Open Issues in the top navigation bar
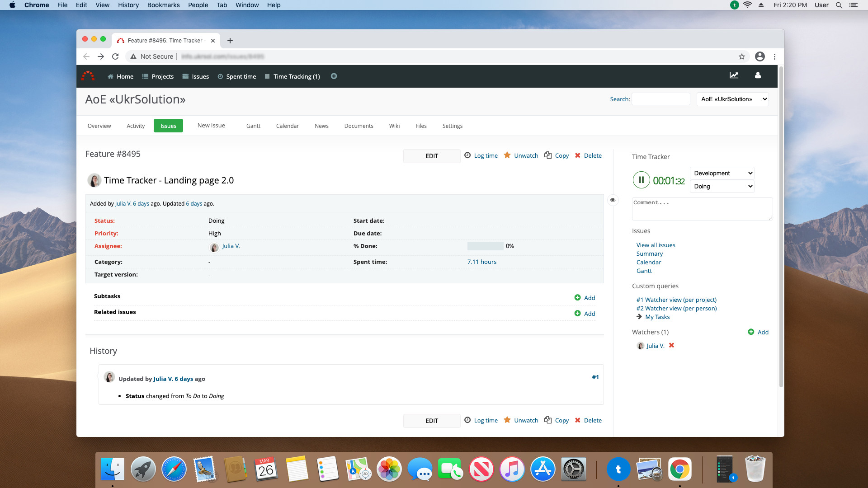Screen dimensions: 868x488 point(195,76)
